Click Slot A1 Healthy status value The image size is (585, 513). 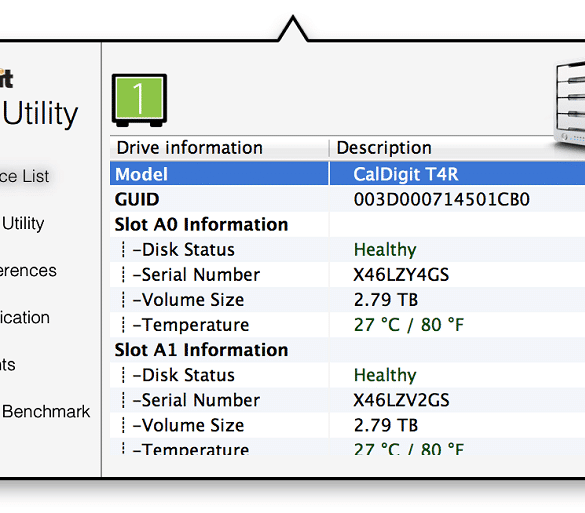385,375
